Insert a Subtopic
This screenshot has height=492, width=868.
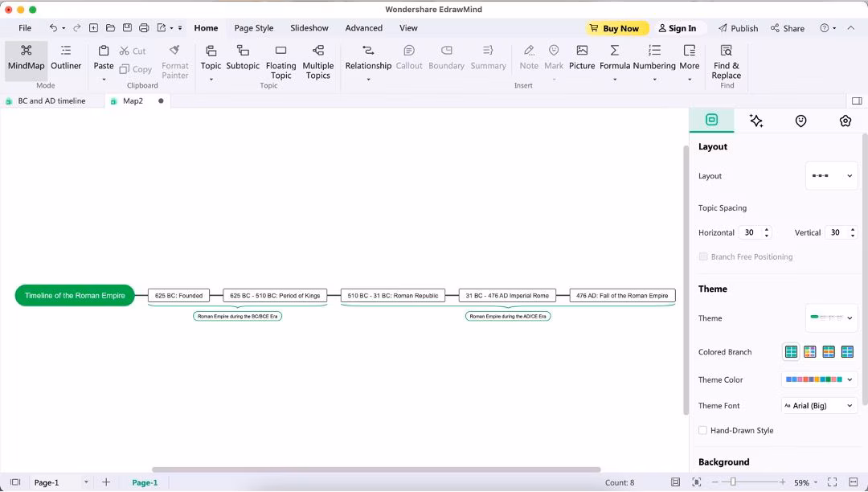[x=243, y=58]
